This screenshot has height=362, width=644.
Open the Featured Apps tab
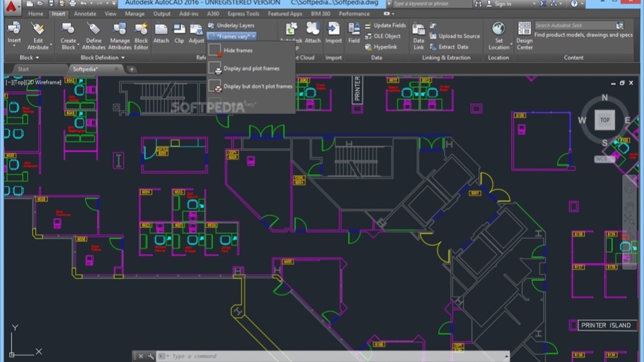pos(285,14)
